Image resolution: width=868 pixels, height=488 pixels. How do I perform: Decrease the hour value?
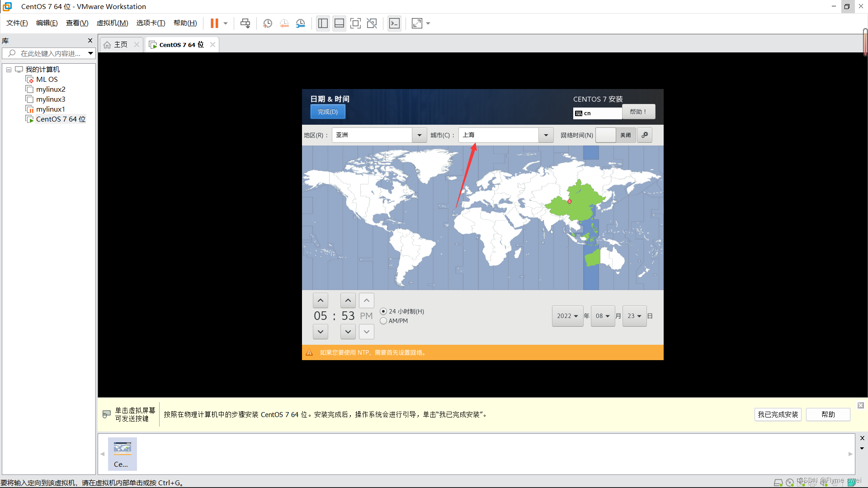click(x=321, y=332)
